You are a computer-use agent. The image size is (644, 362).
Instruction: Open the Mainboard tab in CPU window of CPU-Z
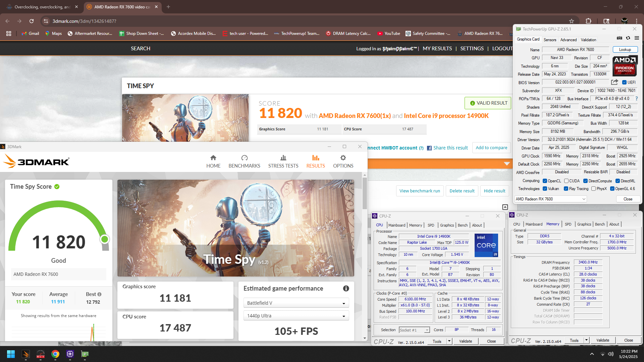point(397,225)
